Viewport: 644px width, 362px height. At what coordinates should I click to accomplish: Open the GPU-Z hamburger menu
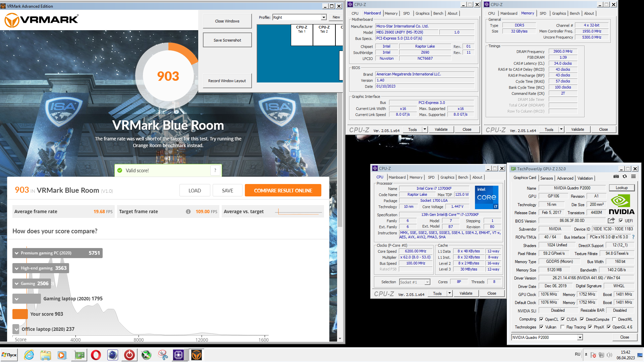click(633, 176)
